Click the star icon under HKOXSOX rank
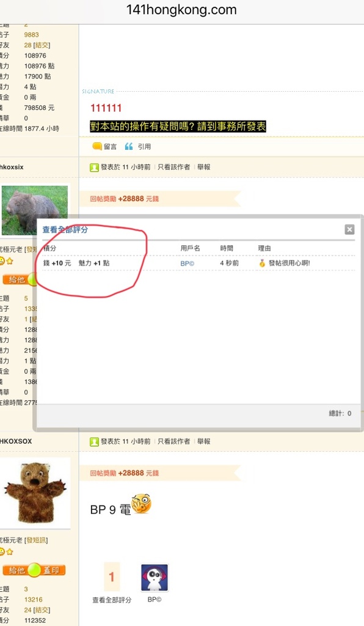This screenshot has height=626, width=364. [x=10, y=552]
